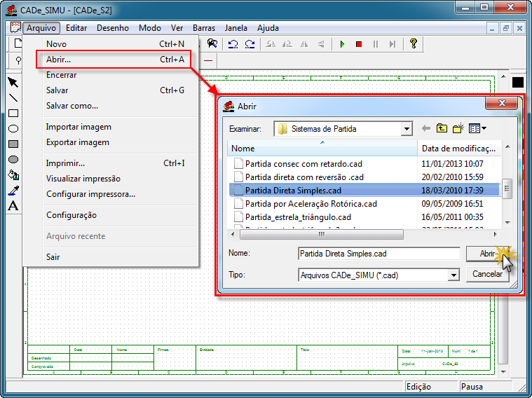Open the Editar menu
The image size is (532, 398).
[x=76, y=28]
